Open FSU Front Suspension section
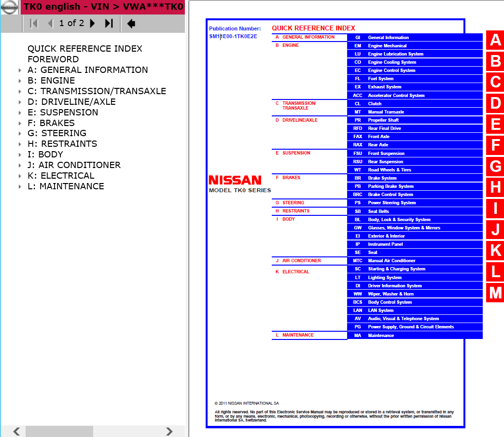The height and width of the screenshot is (437, 504). pos(415,153)
